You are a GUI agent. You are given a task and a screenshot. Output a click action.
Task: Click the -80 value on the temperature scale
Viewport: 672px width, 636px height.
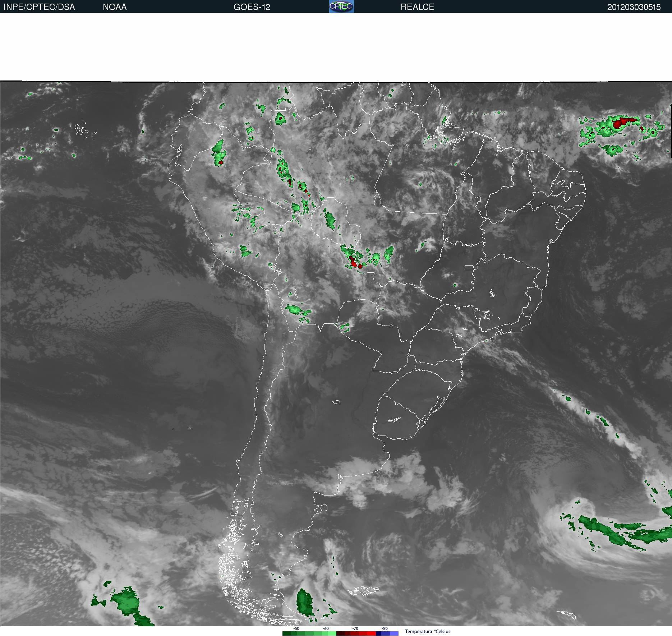[x=385, y=628]
